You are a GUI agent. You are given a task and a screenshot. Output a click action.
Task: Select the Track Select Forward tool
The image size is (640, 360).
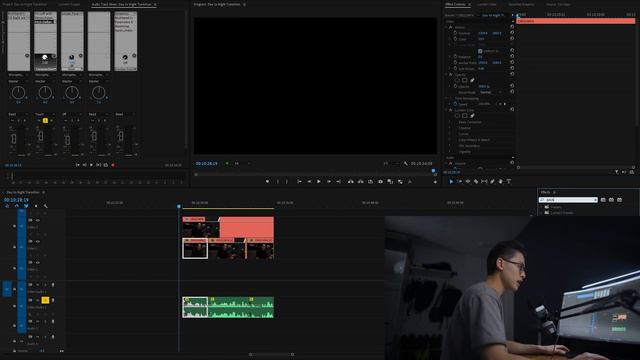pyautogui.click(x=460, y=182)
